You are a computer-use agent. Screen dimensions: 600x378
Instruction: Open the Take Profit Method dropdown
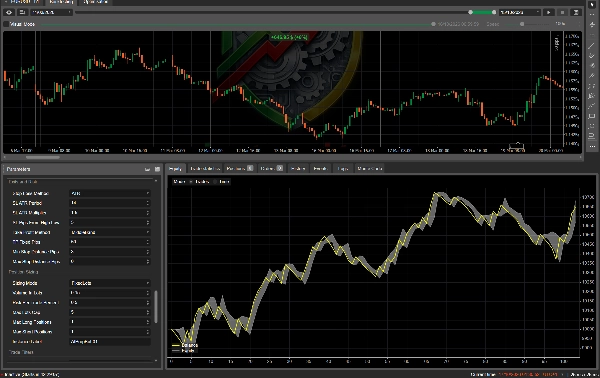pyautogui.click(x=110, y=232)
